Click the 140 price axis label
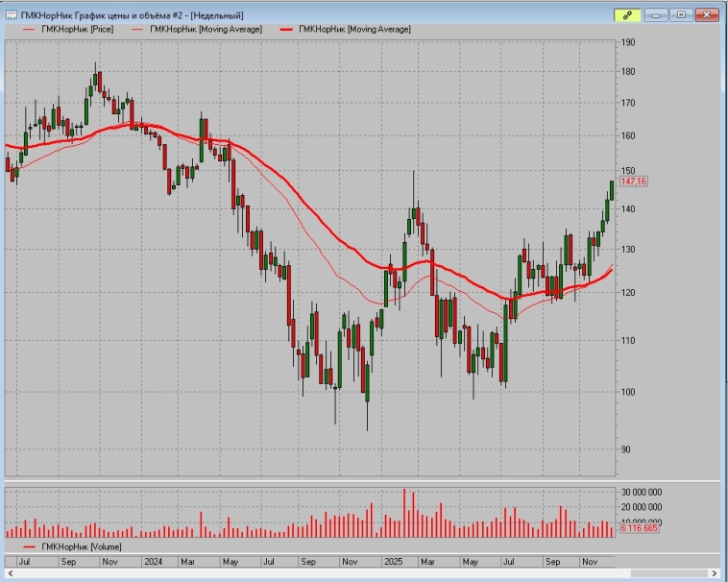This screenshot has width=728, height=582. [628, 209]
